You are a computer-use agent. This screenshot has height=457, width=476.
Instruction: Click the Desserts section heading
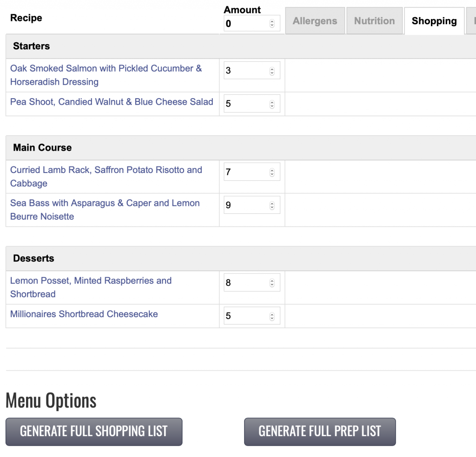tap(33, 258)
